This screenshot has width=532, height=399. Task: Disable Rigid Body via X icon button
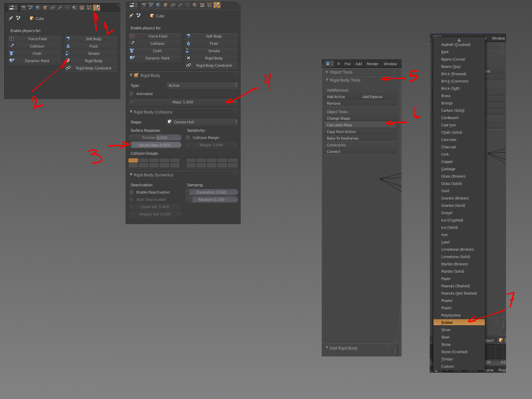[x=189, y=58]
